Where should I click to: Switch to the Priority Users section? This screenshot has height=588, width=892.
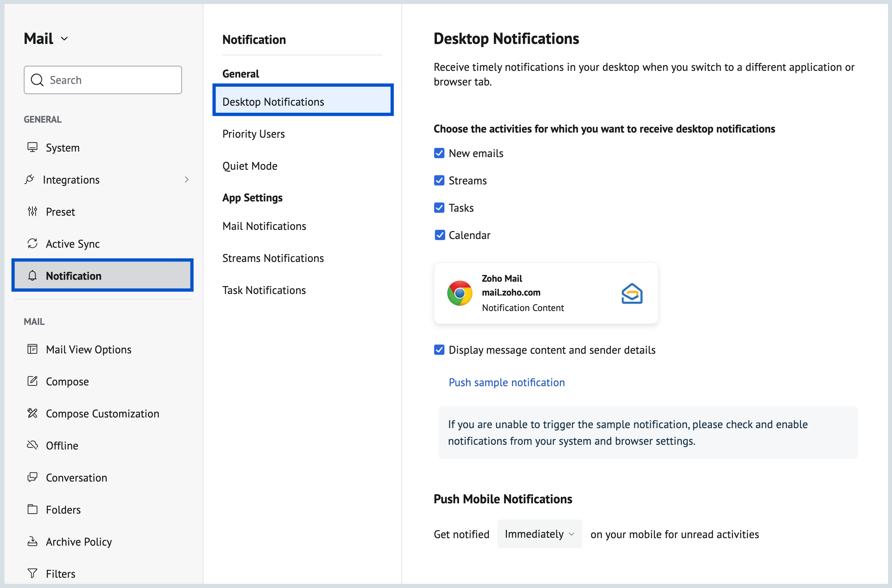[x=254, y=134]
